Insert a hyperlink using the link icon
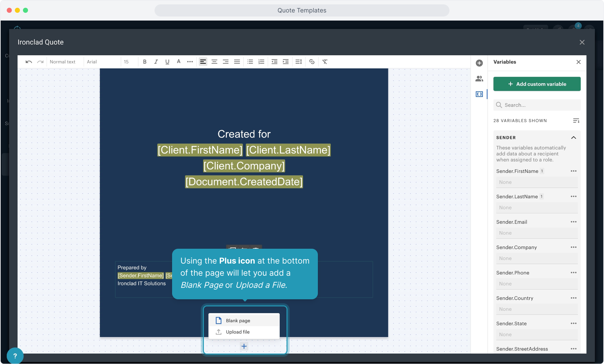604x364 pixels. (x=312, y=62)
